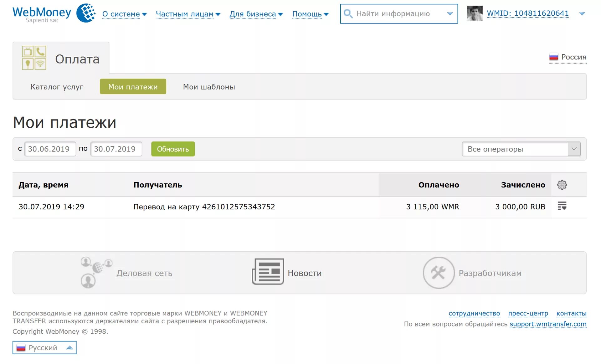This screenshot has height=364, width=601.
Task: Click the Зачислено column header
Action: click(x=523, y=185)
